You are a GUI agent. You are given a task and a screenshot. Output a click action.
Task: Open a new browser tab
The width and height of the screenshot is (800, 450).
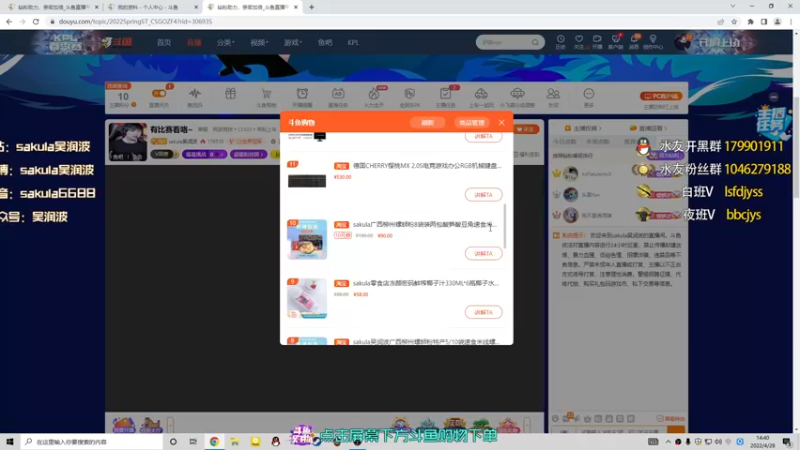pos(311,7)
